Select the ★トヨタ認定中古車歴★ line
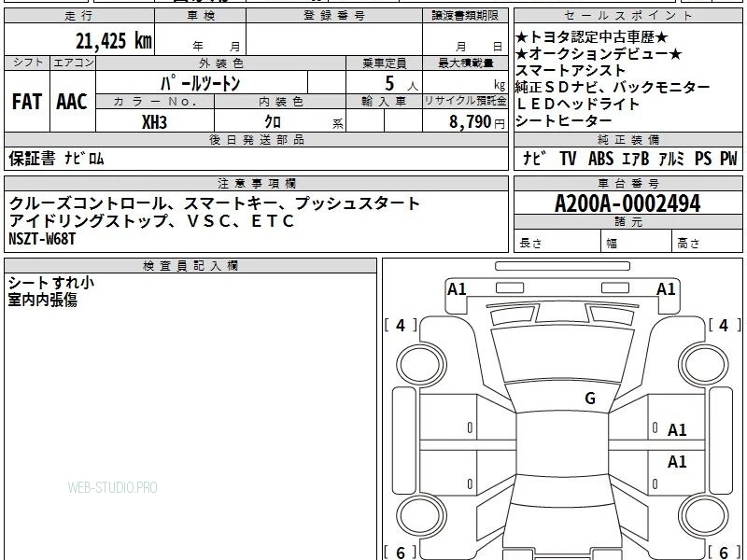 point(592,37)
